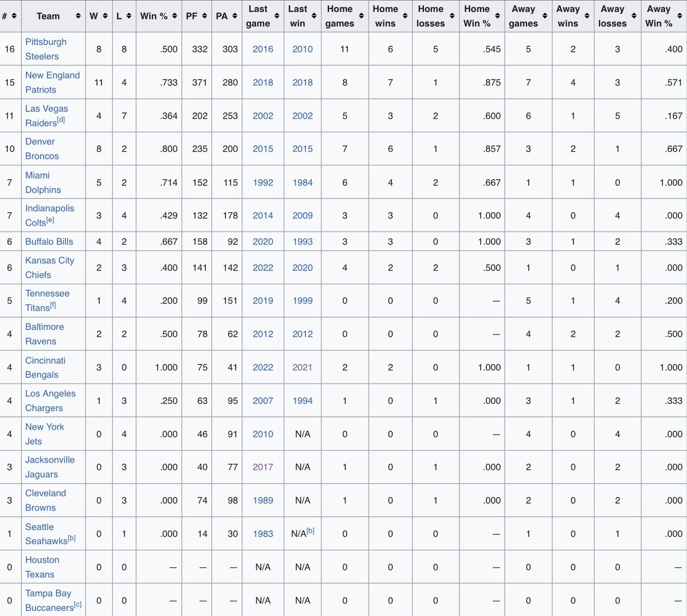
Task: Open the Seattle Seahawks link
Action: 46,534
